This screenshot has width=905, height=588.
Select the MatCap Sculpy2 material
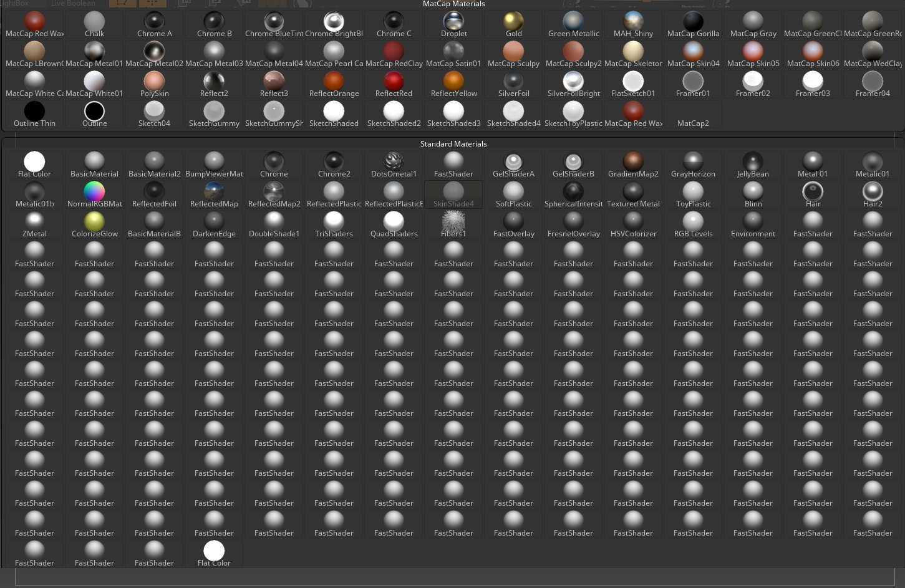point(573,54)
